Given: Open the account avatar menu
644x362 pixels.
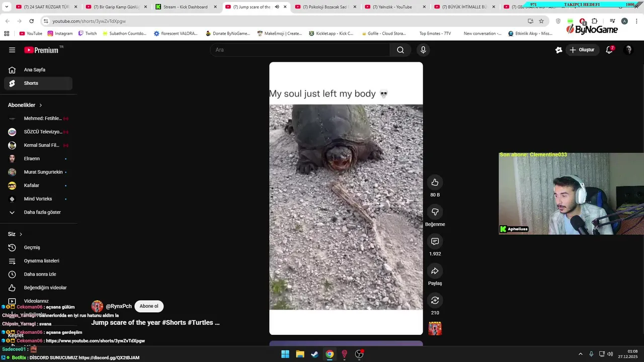Looking at the screenshot, I should [x=628, y=50].
